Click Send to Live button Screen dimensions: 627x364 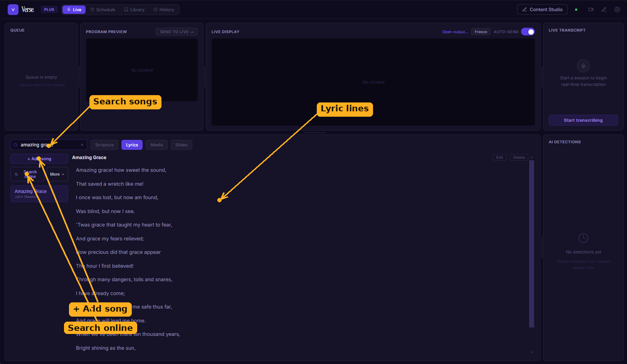click(177, 32)
